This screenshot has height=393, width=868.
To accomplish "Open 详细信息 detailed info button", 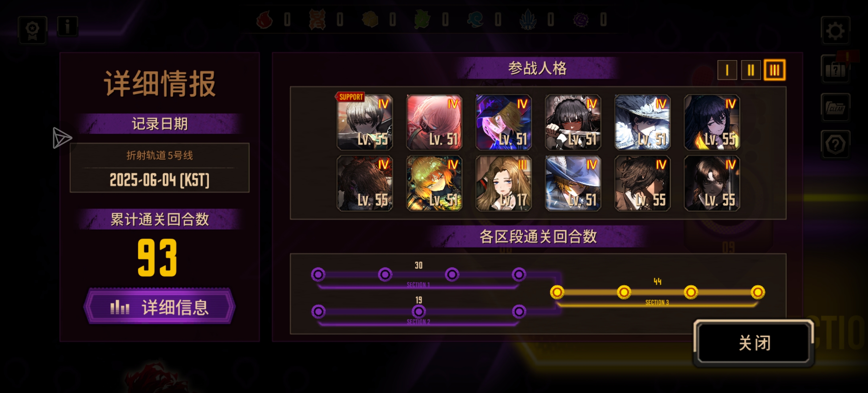I will [x=160, y=307].
